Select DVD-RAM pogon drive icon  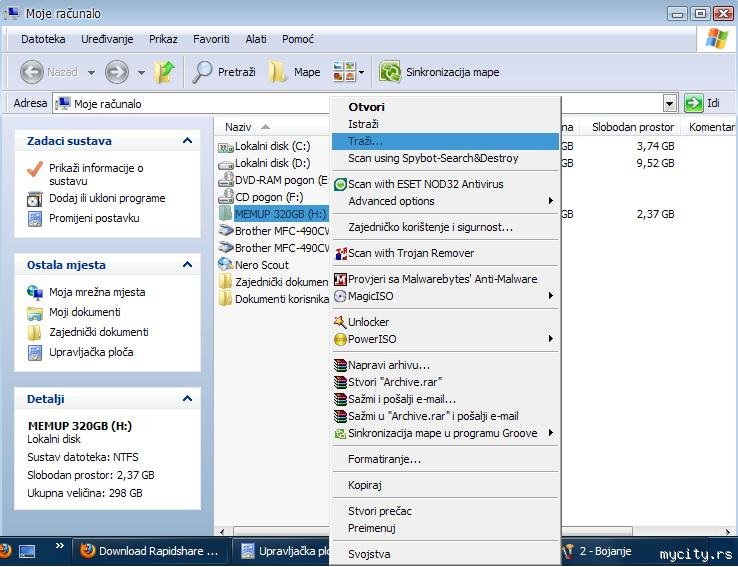pos(226,180)
